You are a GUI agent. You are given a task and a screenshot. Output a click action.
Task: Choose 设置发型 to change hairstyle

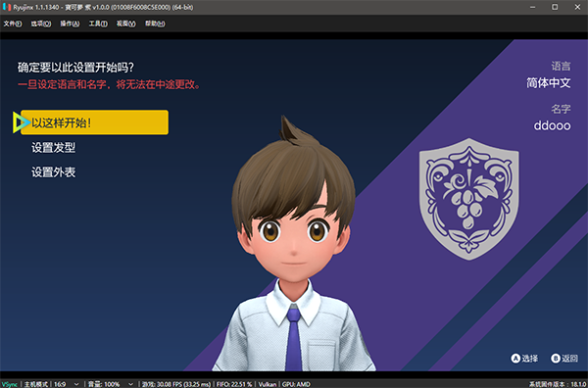click(54, 147)
